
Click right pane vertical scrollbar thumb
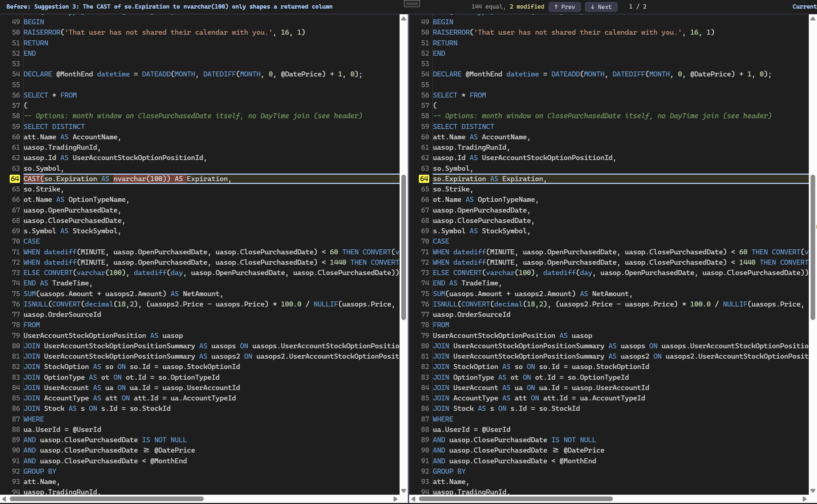tap(813, 248)
